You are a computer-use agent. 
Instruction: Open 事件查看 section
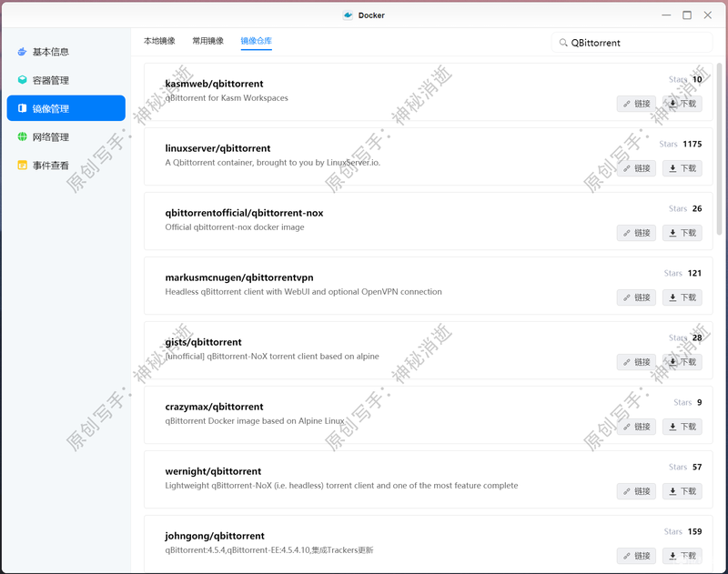(x=66, y=165)
